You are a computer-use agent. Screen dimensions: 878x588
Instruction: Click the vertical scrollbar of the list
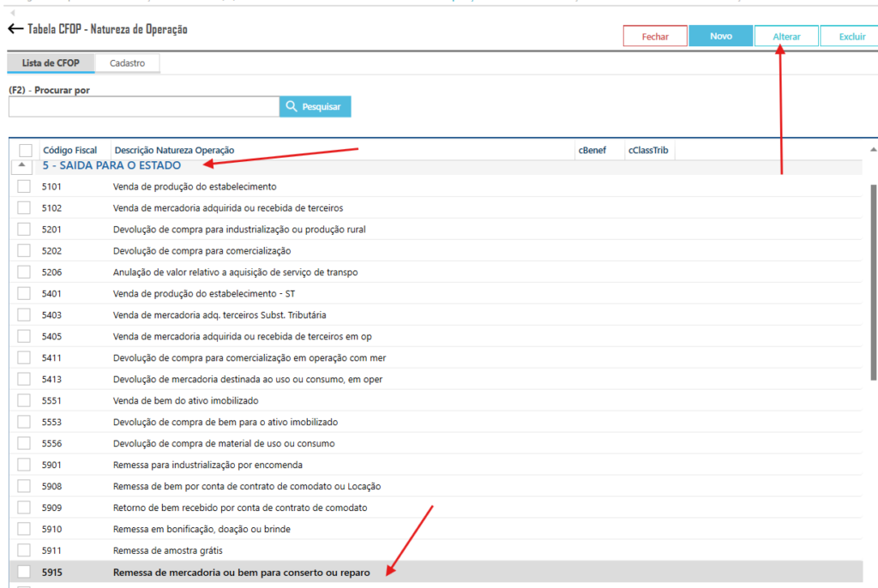click(874, 283)
